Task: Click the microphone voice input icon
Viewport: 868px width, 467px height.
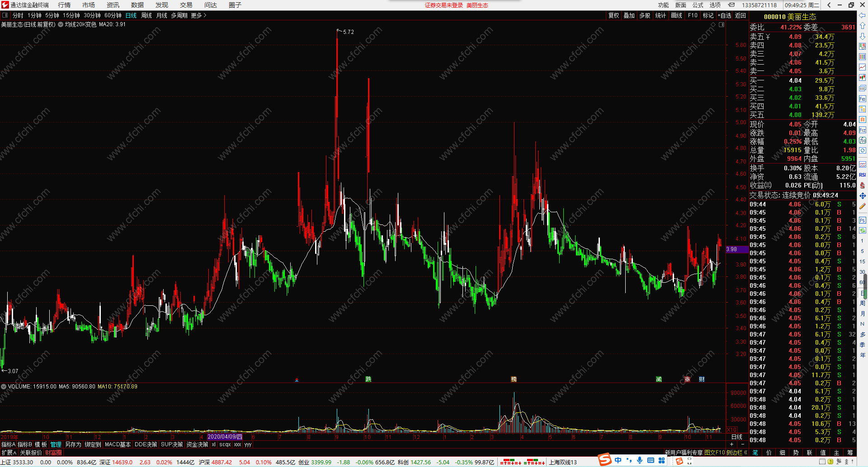Action: (x=640, y=460)
